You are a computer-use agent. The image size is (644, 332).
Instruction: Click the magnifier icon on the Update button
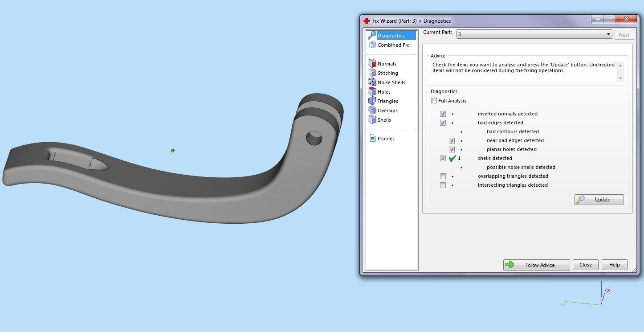point(580,200)
